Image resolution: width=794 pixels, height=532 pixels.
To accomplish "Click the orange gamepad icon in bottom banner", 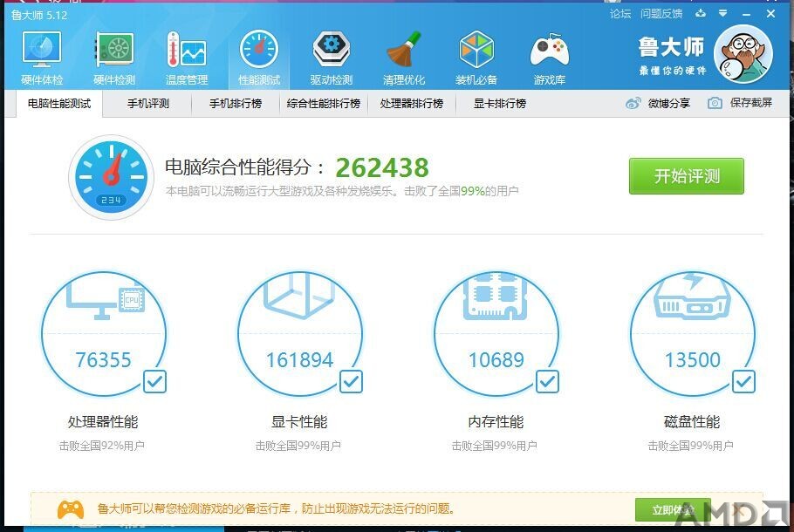I will pos(71,508).
